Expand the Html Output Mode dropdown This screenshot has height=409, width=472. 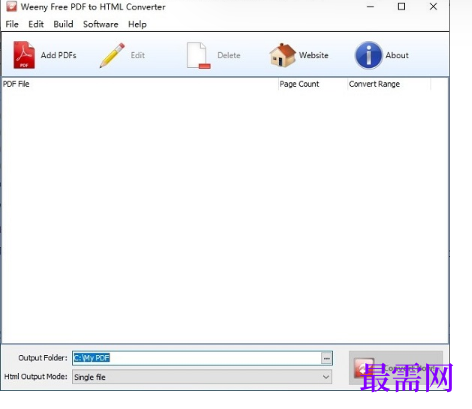point(202,377)
